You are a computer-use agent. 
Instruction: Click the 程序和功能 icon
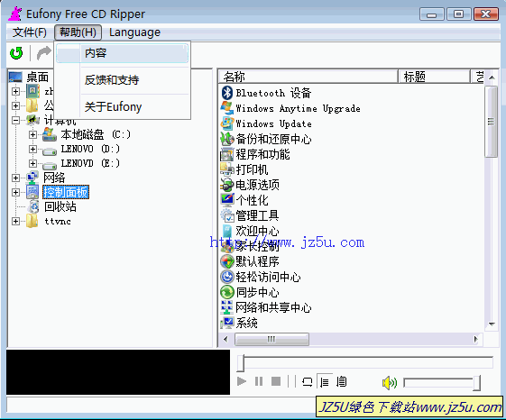[227, 154]
